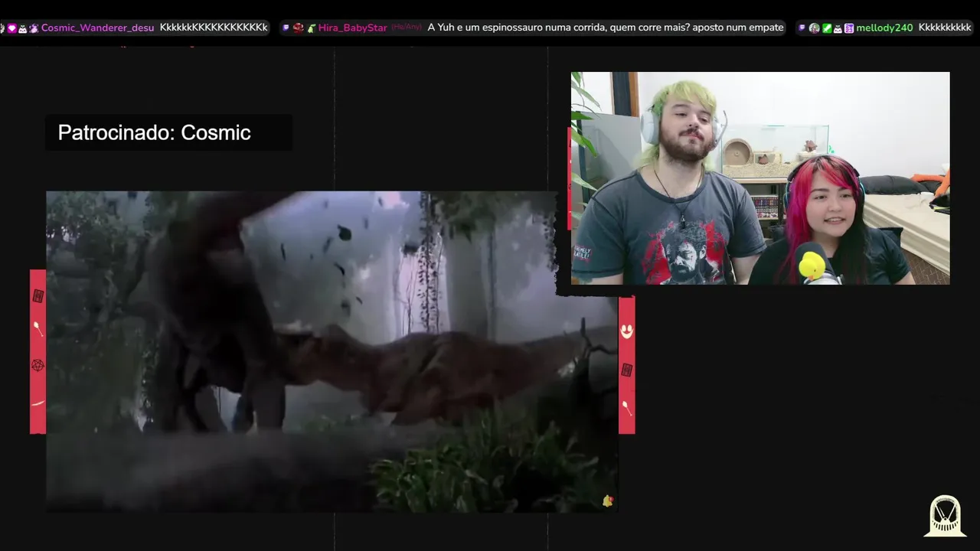The image size is (980, 551).
Task: Click the He/Any pronoun tag
Action: 407,27
